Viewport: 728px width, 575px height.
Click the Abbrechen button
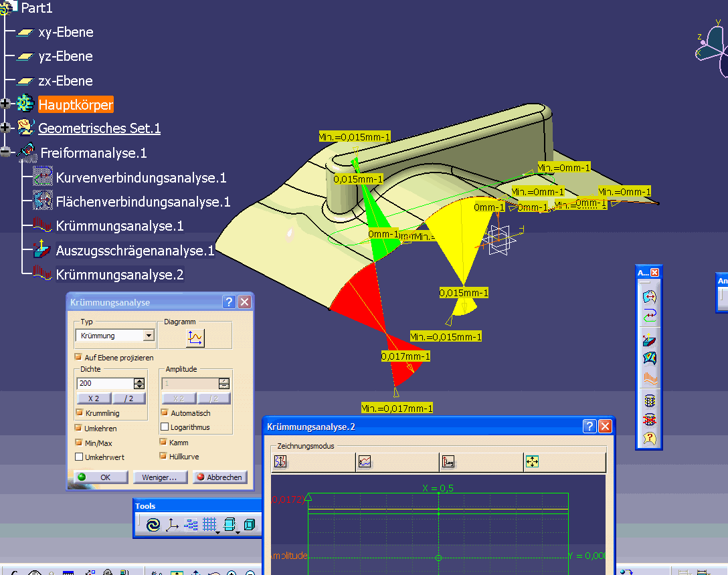220,477
